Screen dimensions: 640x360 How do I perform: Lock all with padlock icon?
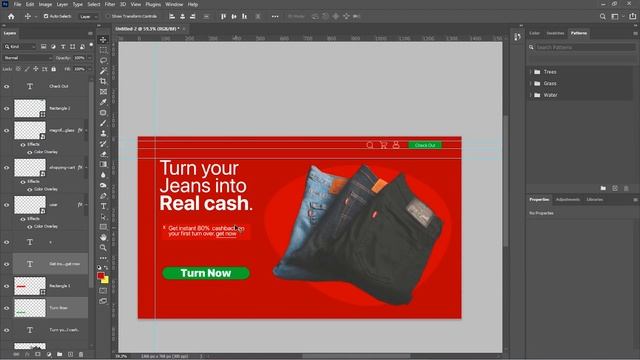point(53,69)
